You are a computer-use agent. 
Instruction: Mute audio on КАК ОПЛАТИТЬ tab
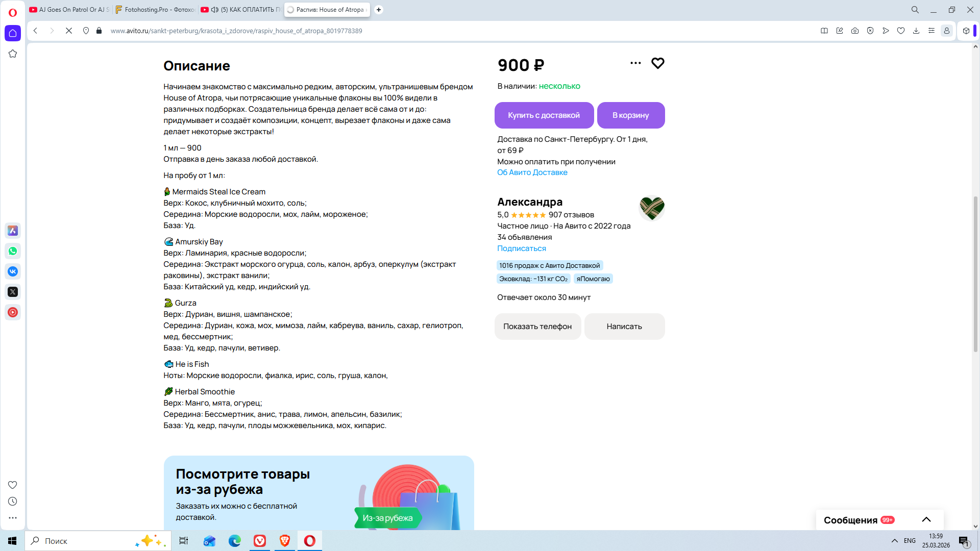tap(215, 10)
